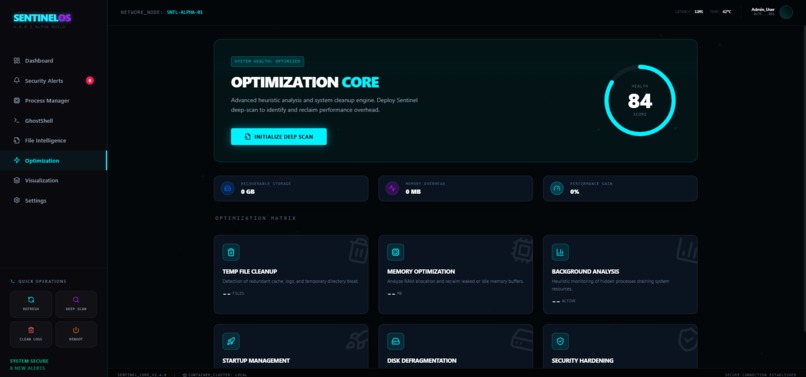
Task: Click the Settings gear icon
Action: [x=17, y=201]
